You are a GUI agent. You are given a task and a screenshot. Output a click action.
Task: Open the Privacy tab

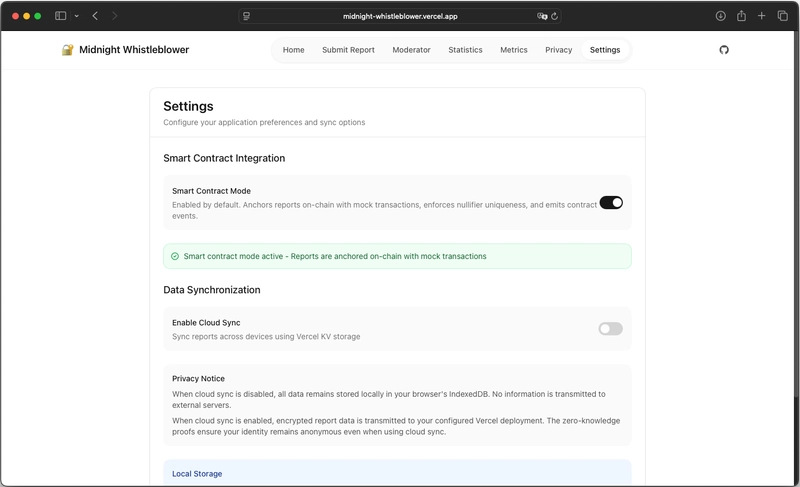pos(558,50)
